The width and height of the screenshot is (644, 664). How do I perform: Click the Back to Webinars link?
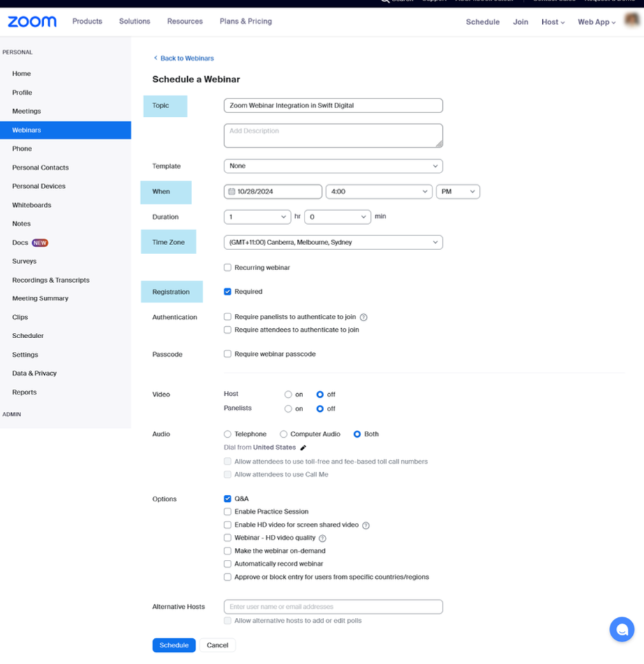(x=187, y=58)
